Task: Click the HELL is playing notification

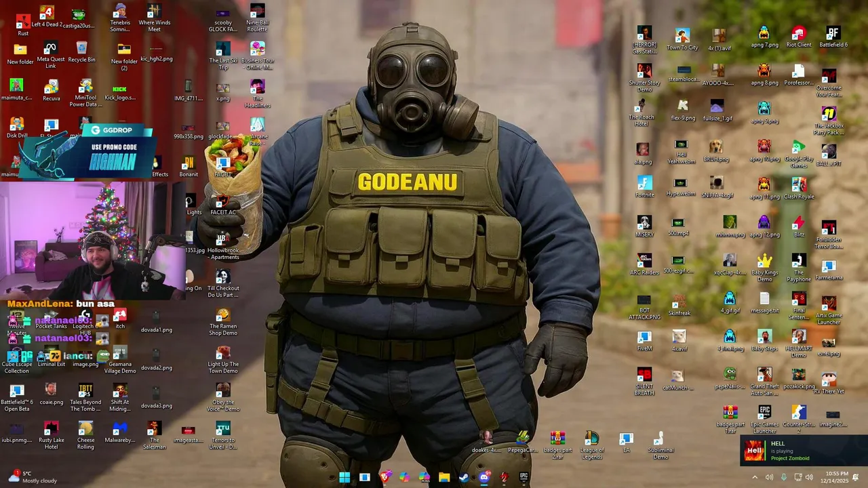Action: coord(804,451)
